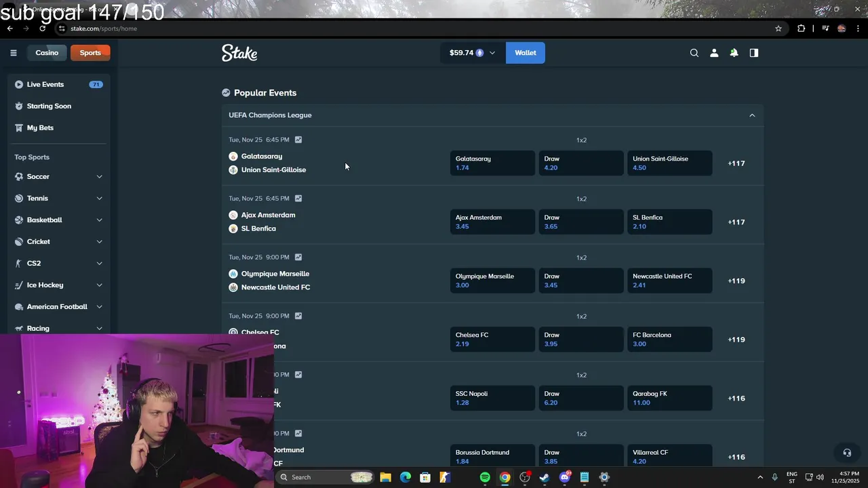Open Galatasaray vs Union Saint-Gilloise event
The image size is (868, 488).
(268, 163)
